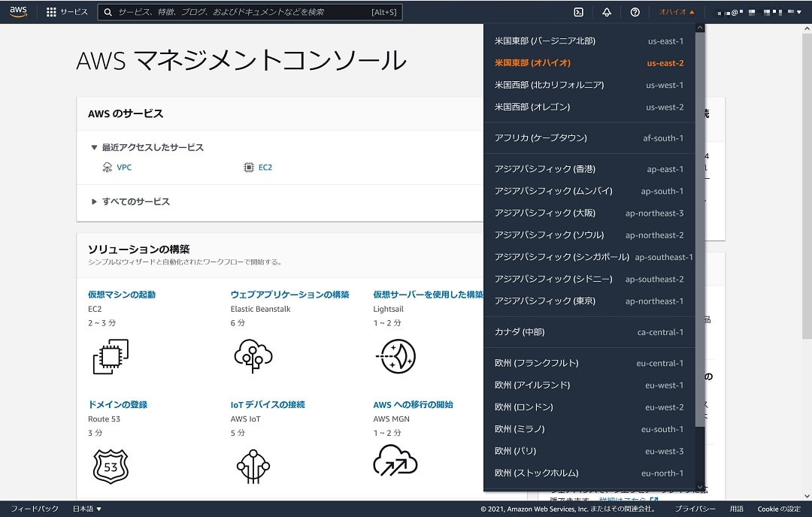The image size is (812, 517).
Task: Select region 米国西部 (北カリフォルニア) us-west-1
Action: [x=589, y=85]
